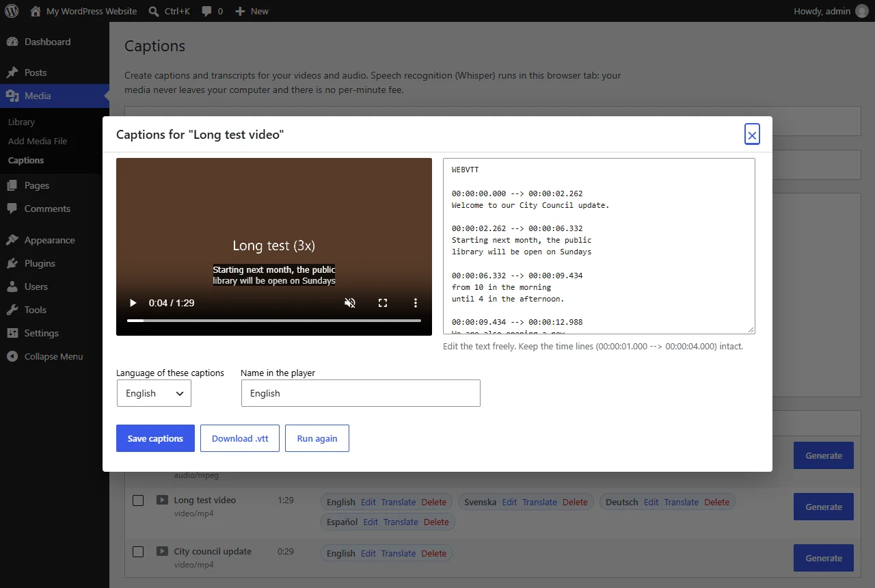Screen dimensions: 875x588
Task: Unmute the video audio icon
Action: click(x=350, y=303)
